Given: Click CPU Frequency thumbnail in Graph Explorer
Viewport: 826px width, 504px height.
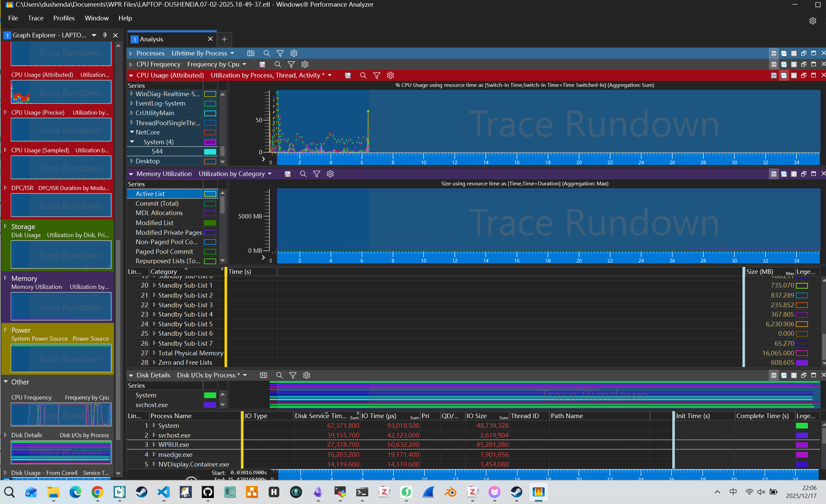Looking at the screenshot, I should [x=61, y=414].
